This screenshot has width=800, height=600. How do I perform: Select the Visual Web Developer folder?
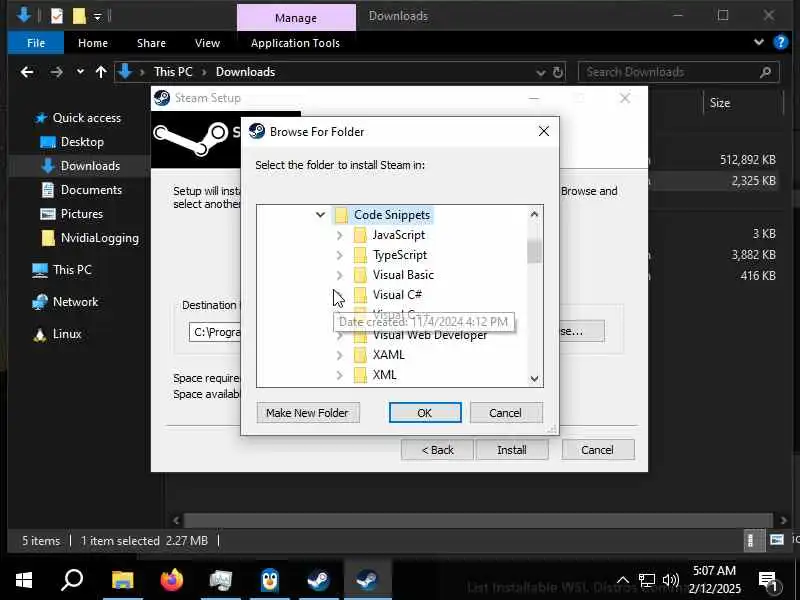click(x=430, y=335)
